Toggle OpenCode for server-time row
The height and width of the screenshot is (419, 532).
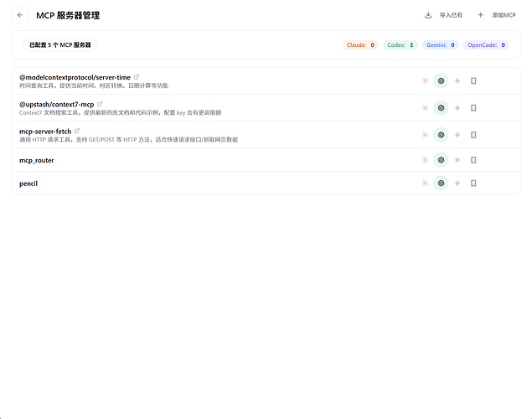pos(473,80)
